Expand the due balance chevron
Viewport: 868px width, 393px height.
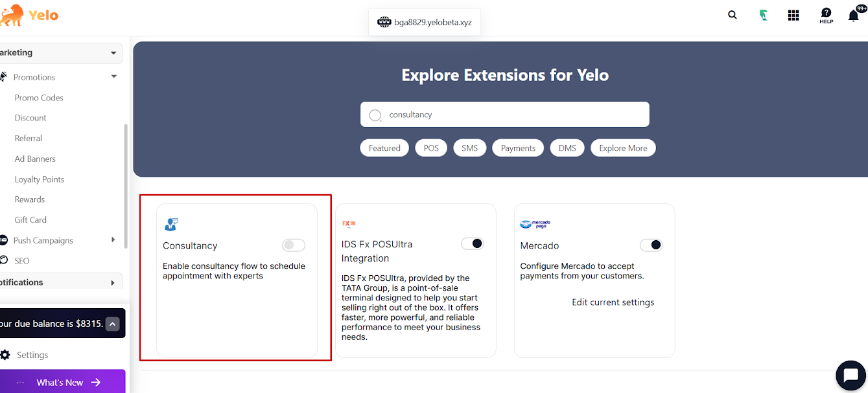[x=113, y=324]
